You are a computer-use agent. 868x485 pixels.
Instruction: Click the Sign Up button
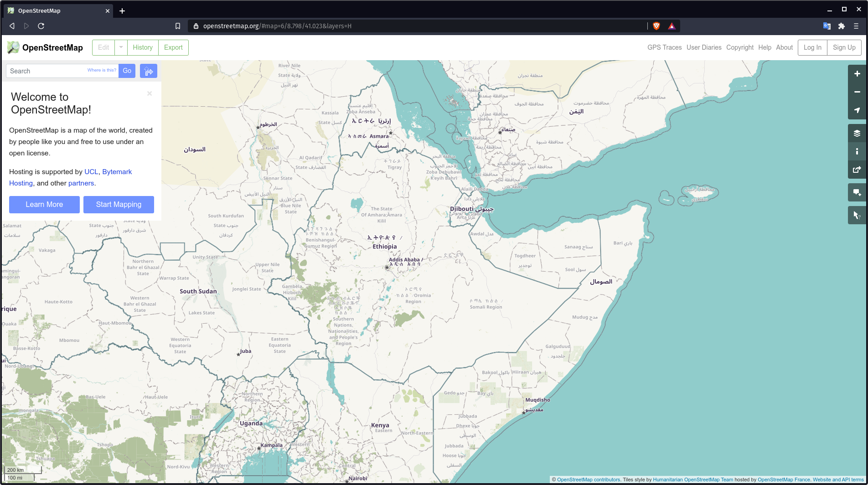pyautogui.click(x=844, y=47)
